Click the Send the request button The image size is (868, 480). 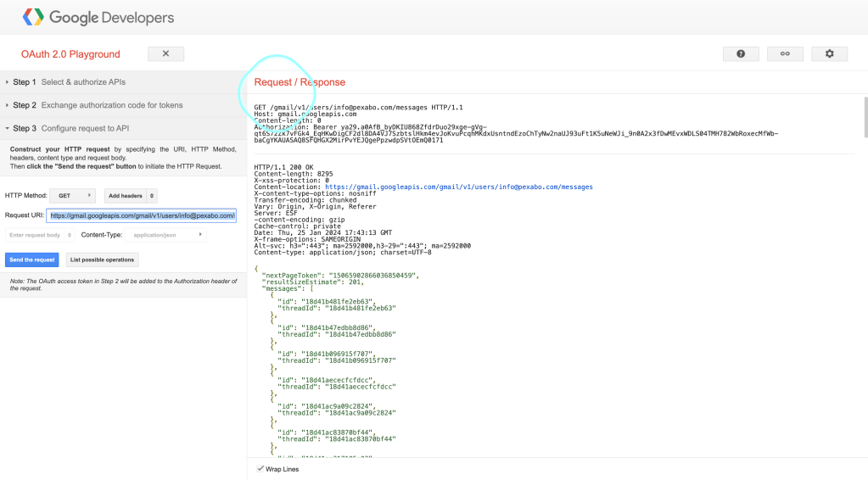[32, 260]
